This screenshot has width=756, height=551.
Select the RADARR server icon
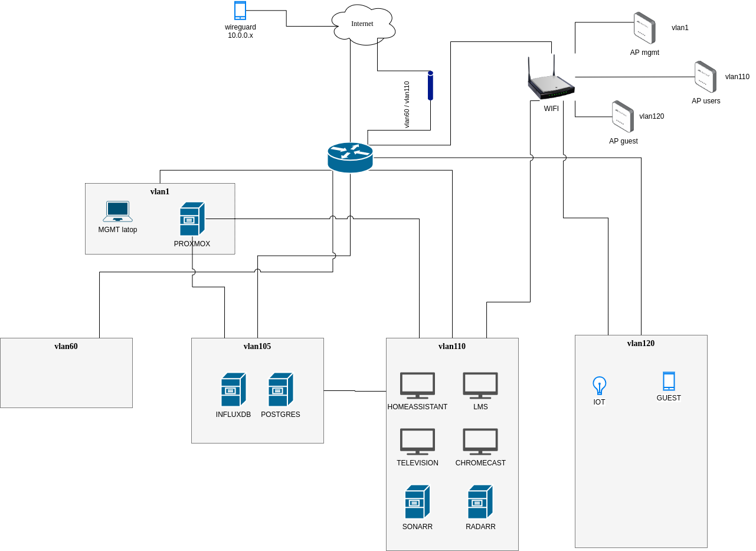pos(480,502)
